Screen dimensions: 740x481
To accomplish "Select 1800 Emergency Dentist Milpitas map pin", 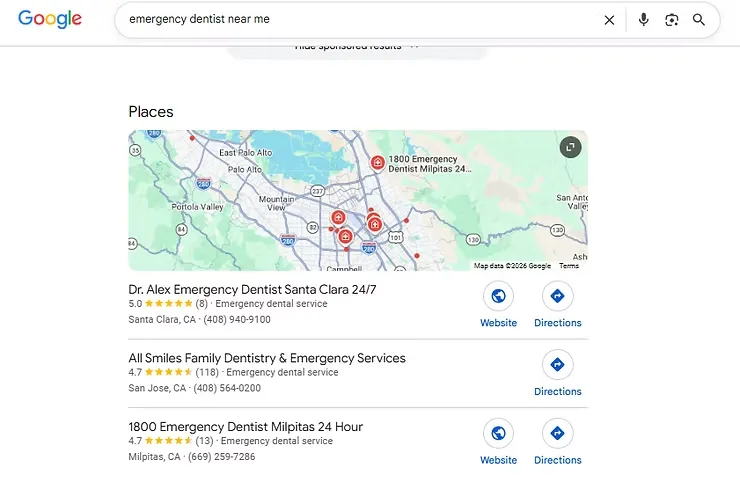I will 377,163.
